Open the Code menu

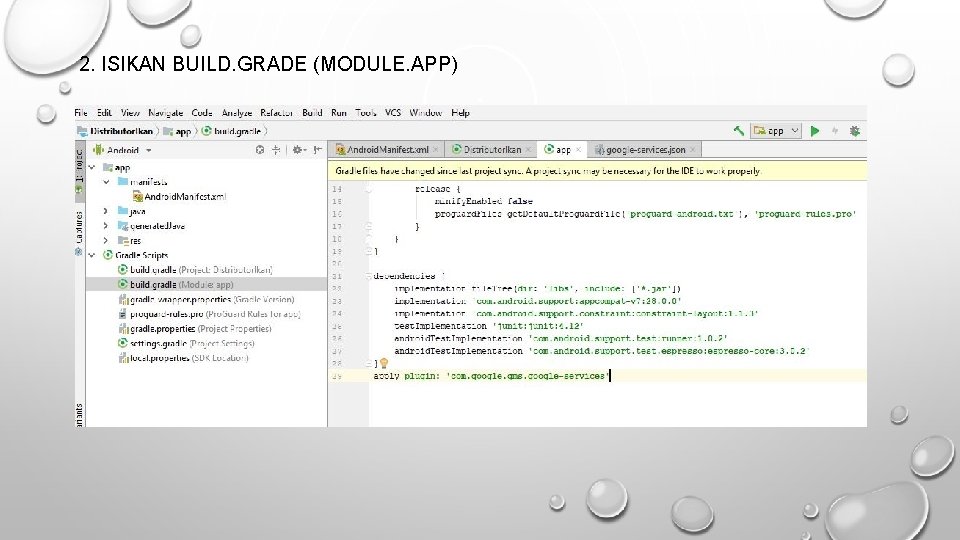click(x=201, y=113)
